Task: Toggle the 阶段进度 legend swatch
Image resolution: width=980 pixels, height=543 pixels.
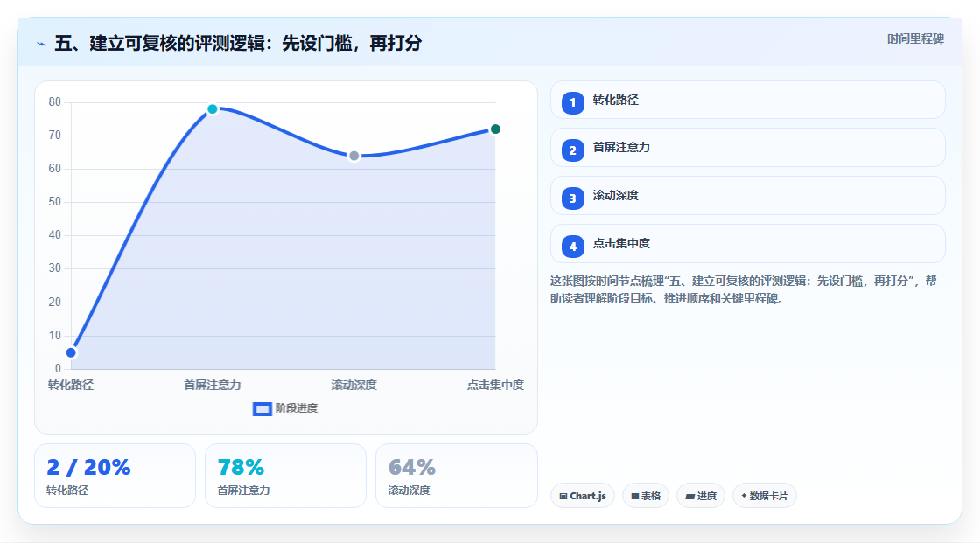Action: click(x=262, y=409)
